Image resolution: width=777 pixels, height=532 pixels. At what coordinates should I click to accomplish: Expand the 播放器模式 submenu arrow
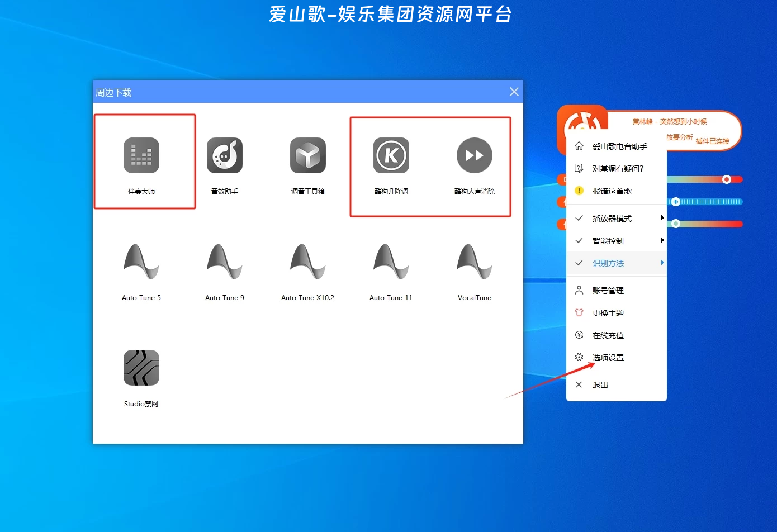click(x=662, y=218)
